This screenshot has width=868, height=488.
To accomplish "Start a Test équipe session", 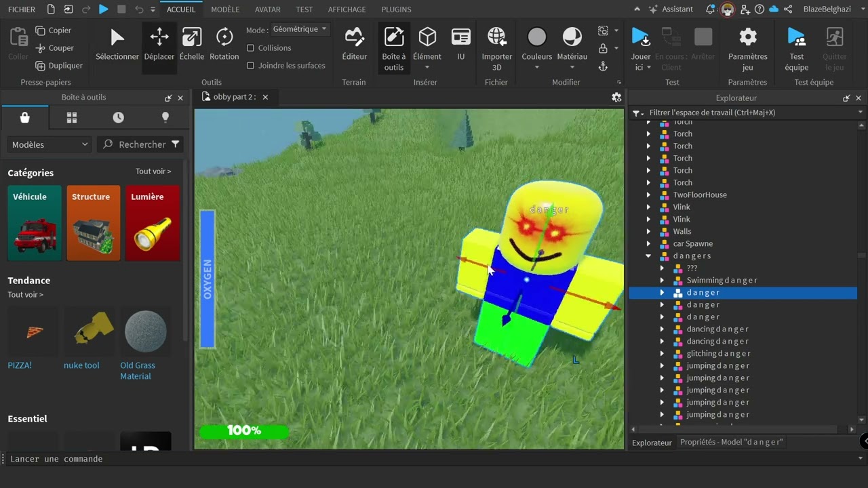I will pyautogui.click(x=797, y=49).
